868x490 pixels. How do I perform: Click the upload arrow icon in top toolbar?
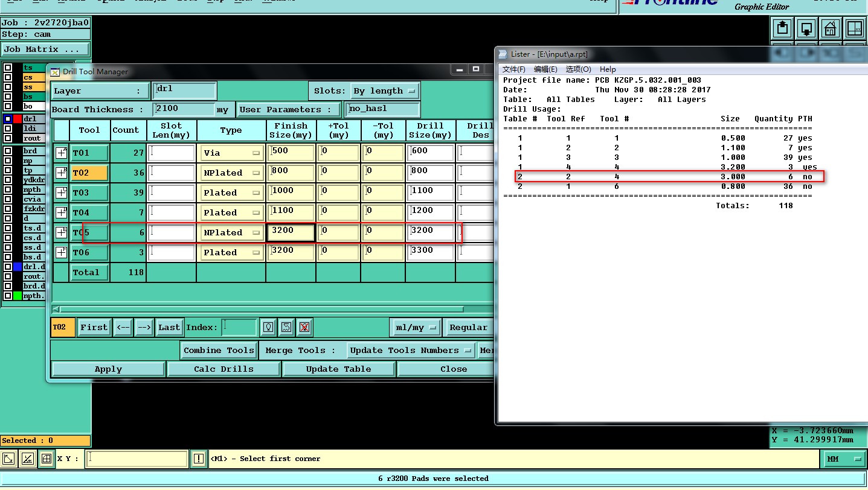coord(783,28)
